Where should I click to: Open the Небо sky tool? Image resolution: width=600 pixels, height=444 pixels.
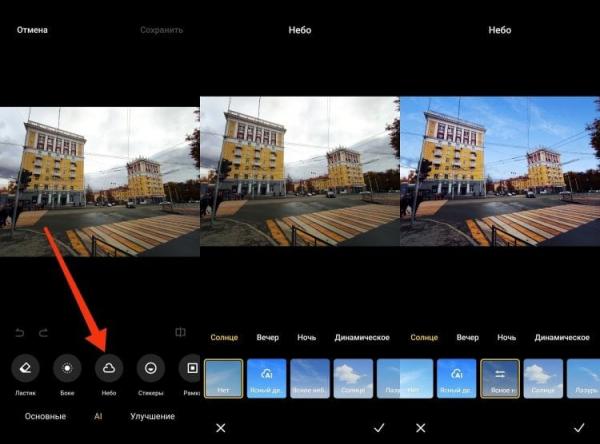[x=109, y=368]
